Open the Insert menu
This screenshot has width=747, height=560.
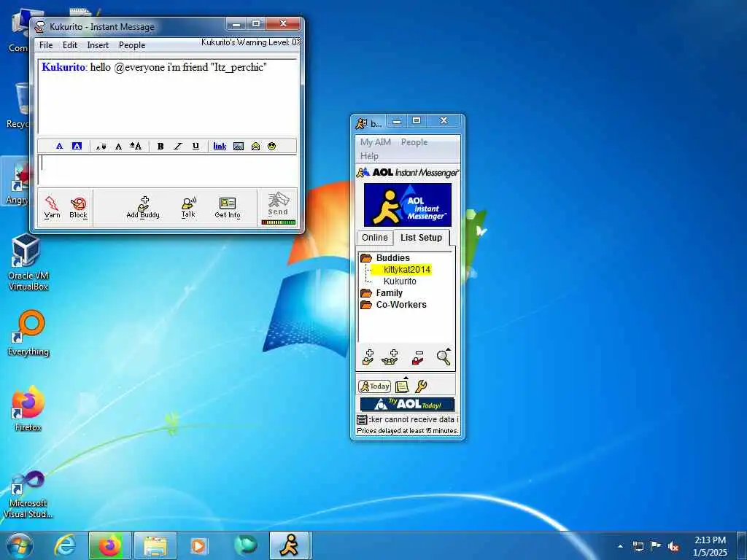(98, 45)
